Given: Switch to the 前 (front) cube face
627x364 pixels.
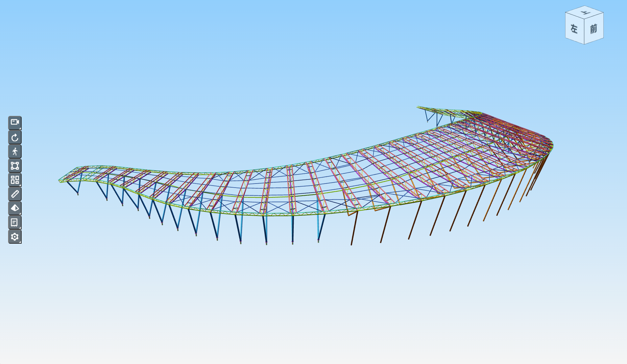Looking at the screenshot, I should click(x=594, y=29).
